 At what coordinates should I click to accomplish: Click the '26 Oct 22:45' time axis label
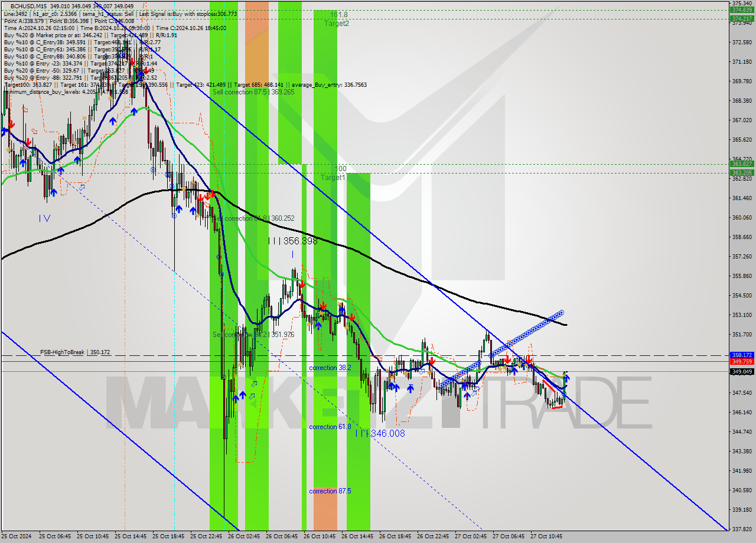(x=432, y=537)
